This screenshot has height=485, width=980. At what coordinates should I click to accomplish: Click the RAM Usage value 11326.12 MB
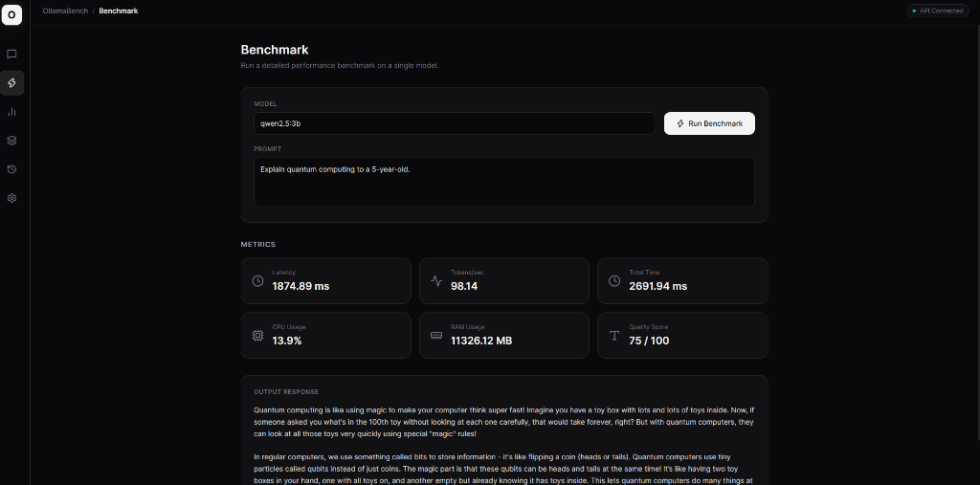[481, 342]
